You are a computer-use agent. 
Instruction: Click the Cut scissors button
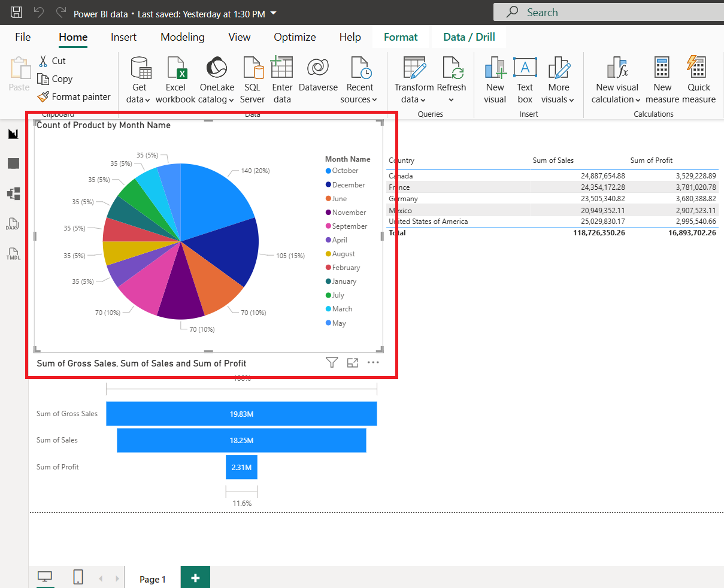coord(52,61)
